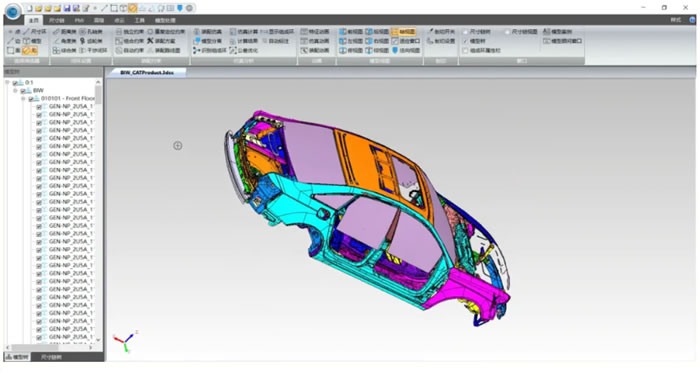
Task: Collapse the 010101 - Front Floor node
Action: click(x=23, y=99)
